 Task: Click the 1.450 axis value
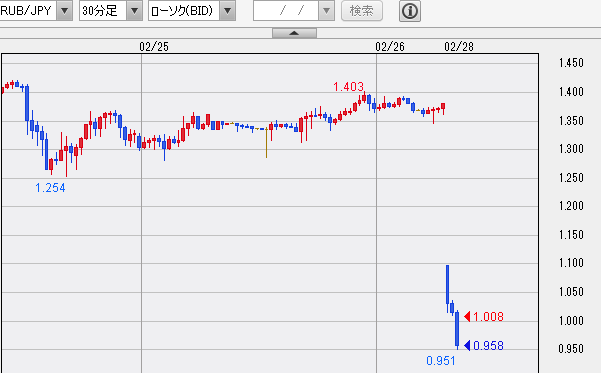(x=571, y=63)
